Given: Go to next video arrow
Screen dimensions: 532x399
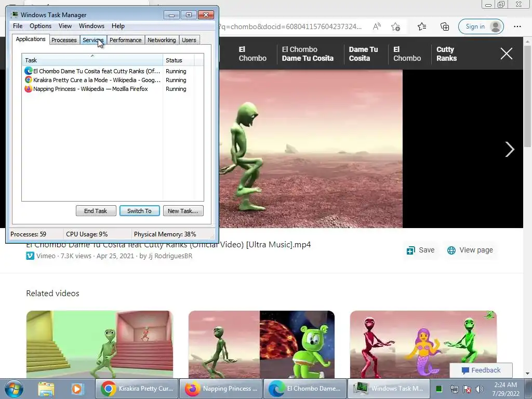Looking at the screenshot, I should coord(510,149).
